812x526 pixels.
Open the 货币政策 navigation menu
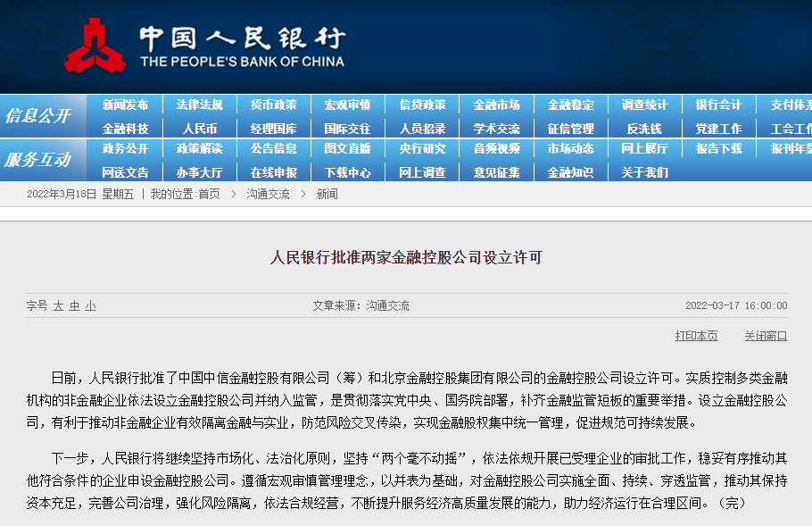(274, 104)
